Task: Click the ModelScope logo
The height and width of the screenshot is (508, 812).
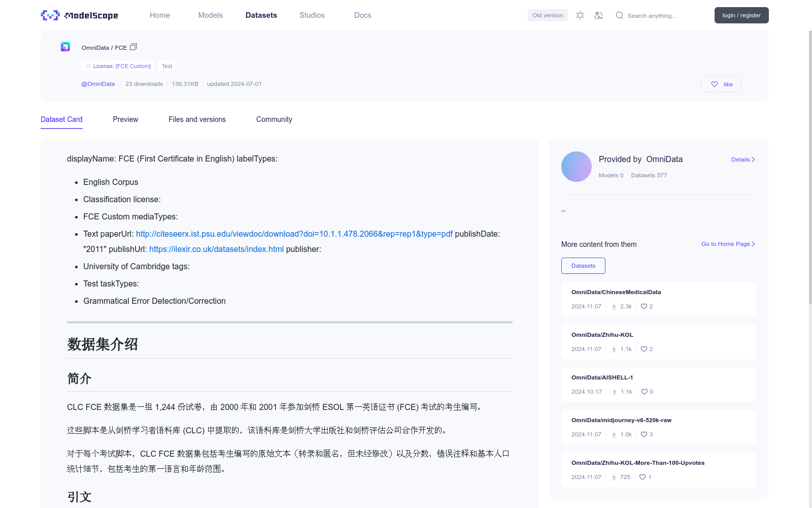Action: click(79, 15)
